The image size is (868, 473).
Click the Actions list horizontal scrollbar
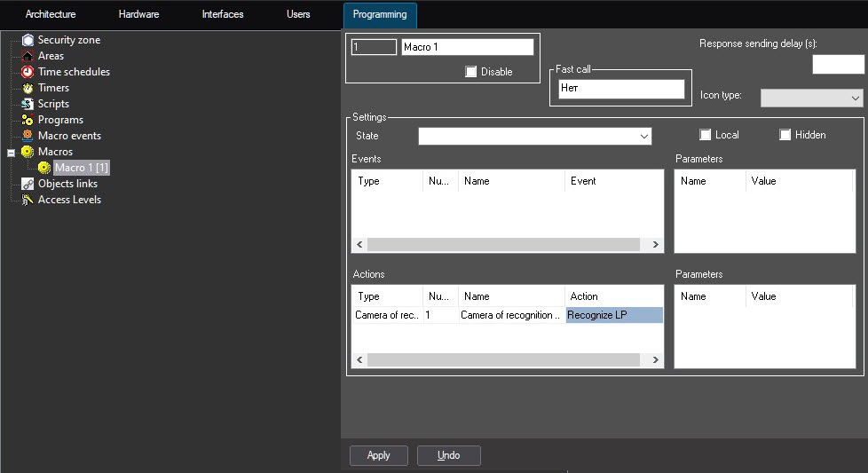coord(502,360)
